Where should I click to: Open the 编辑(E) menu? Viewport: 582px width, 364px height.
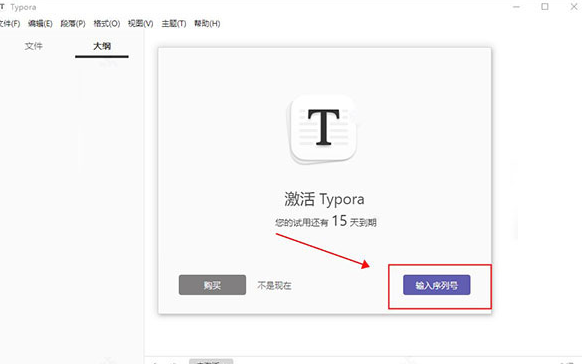[40, 24]
